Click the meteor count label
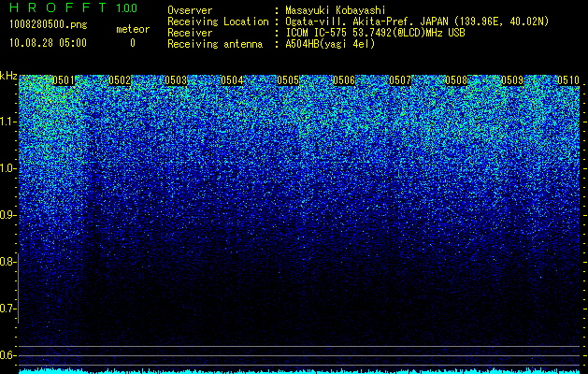Screen dimensions: 588x374 coord(133,29)
